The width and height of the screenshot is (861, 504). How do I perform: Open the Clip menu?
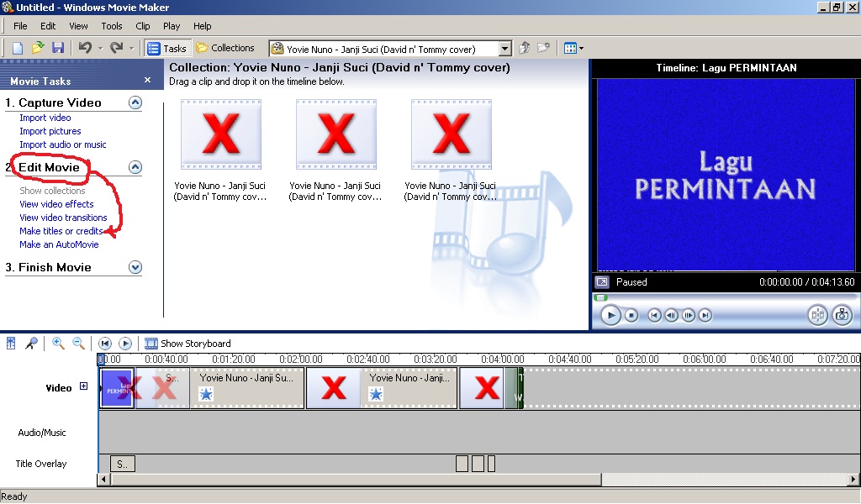point(143,26)
